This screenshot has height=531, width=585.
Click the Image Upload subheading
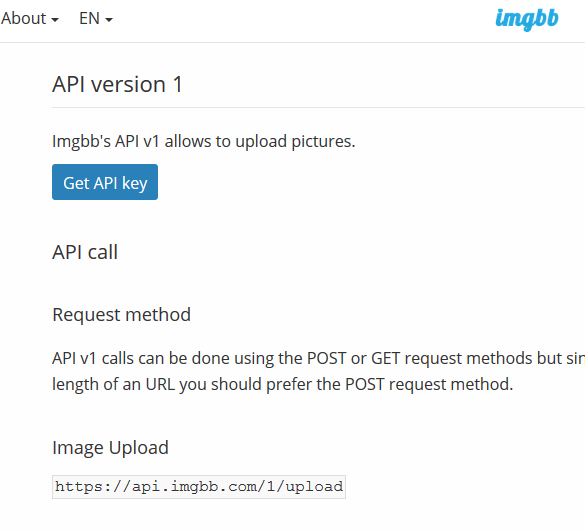(110, 448)
